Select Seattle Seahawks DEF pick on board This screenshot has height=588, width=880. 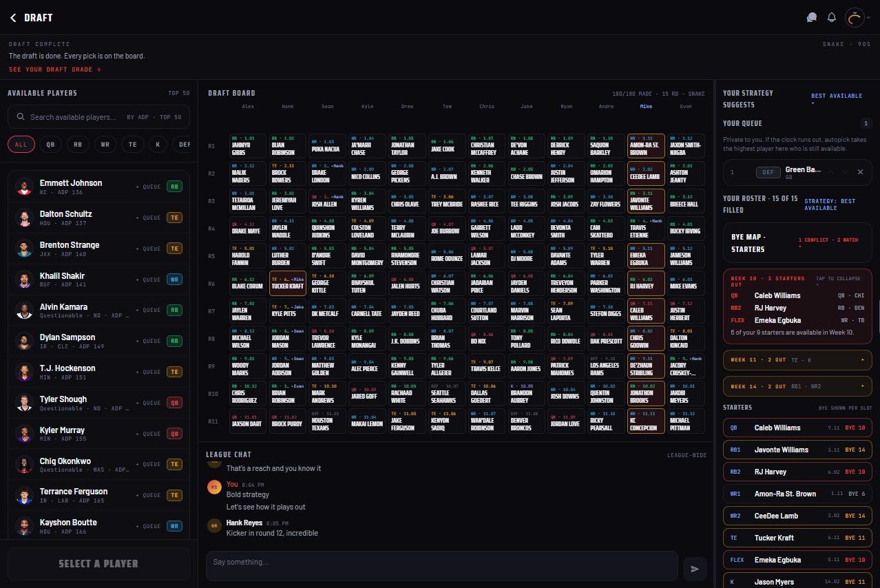click(448, 394)
